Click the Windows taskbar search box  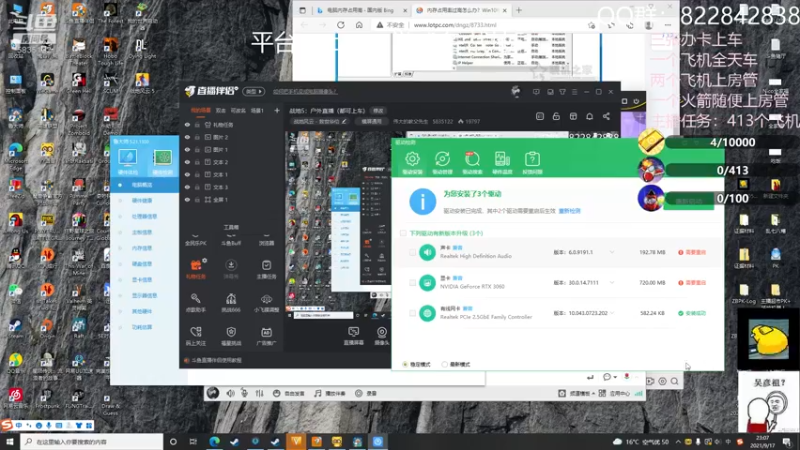click(92, 442)
